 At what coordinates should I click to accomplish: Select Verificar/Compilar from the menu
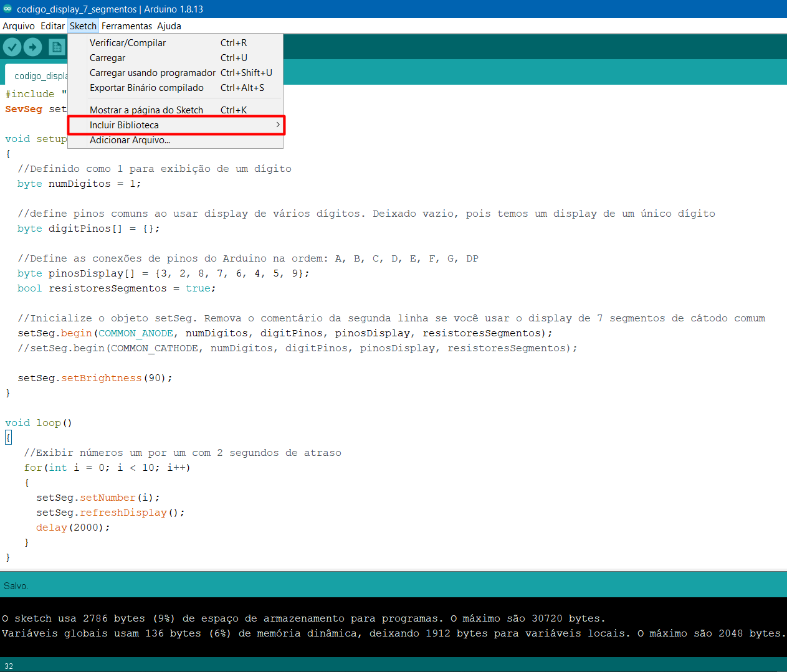click(x=128, y=43)
